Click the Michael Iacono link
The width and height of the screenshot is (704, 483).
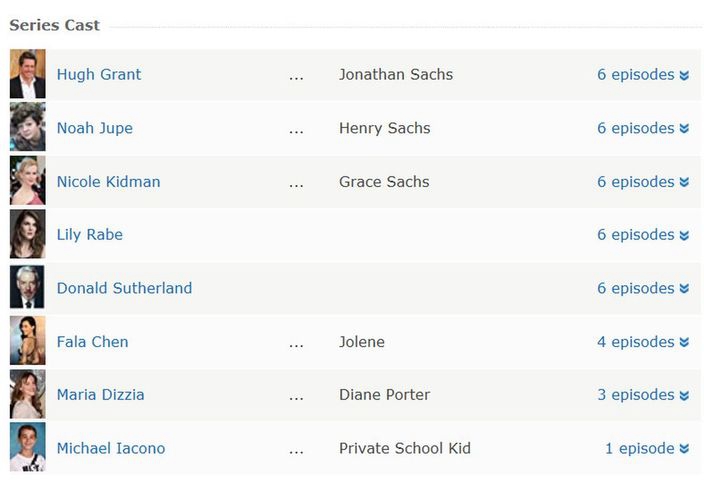[111, 448]
